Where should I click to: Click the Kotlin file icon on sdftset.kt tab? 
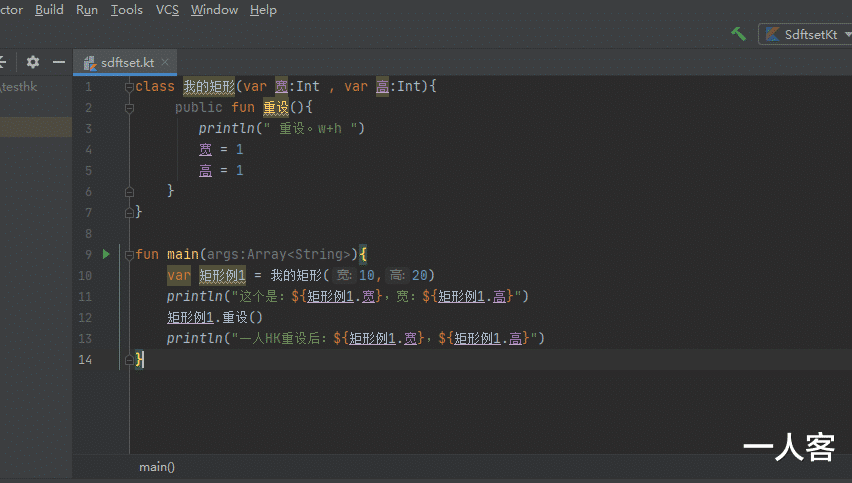90,63
